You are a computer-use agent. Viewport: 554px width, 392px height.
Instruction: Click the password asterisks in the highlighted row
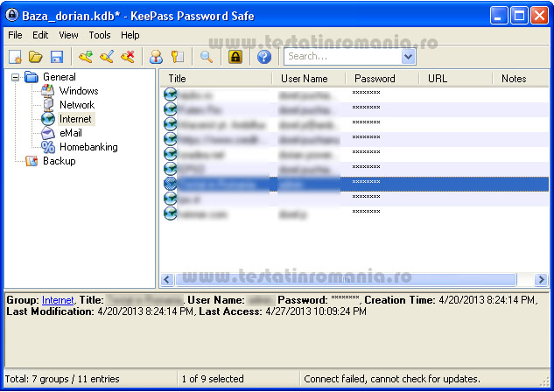[366, 182]
